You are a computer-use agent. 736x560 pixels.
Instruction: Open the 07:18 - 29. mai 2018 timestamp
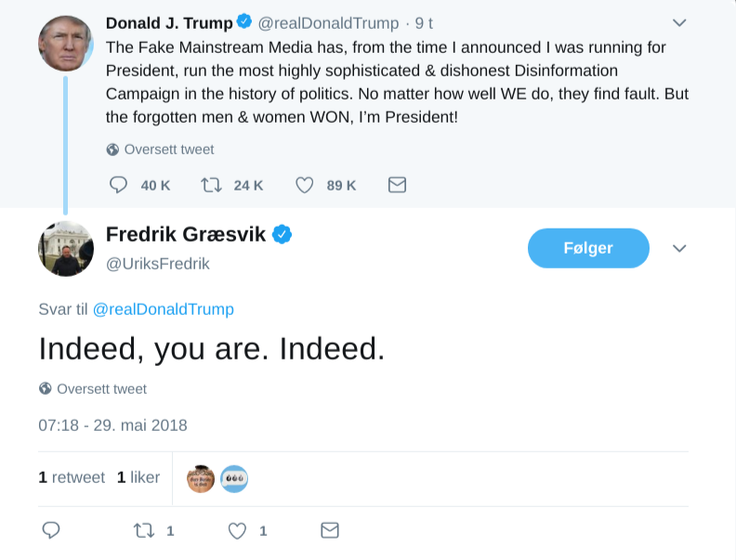[x=112, y=425]
